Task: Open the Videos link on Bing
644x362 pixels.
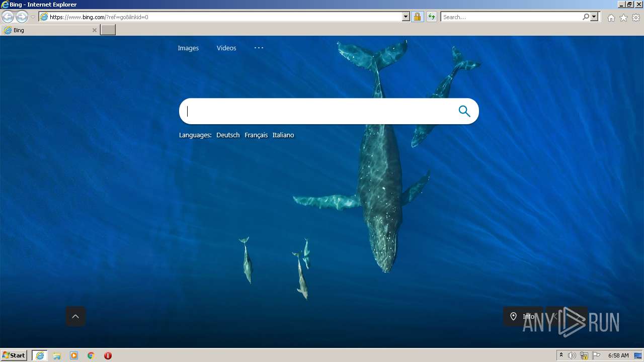Action: pos(226,48)
